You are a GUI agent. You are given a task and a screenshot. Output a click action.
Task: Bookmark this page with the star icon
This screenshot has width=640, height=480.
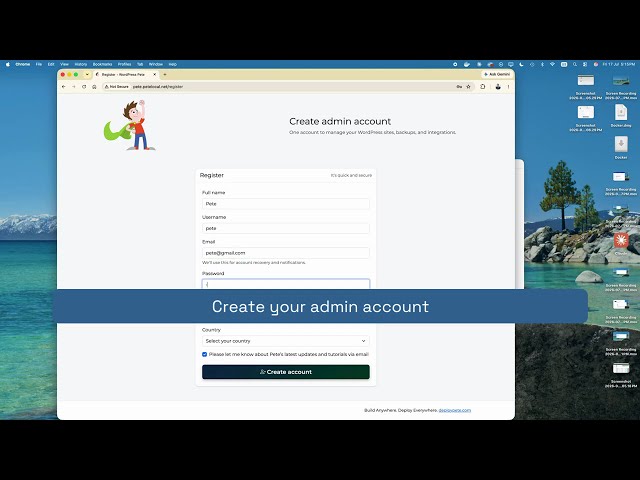(x=469, y=87)
